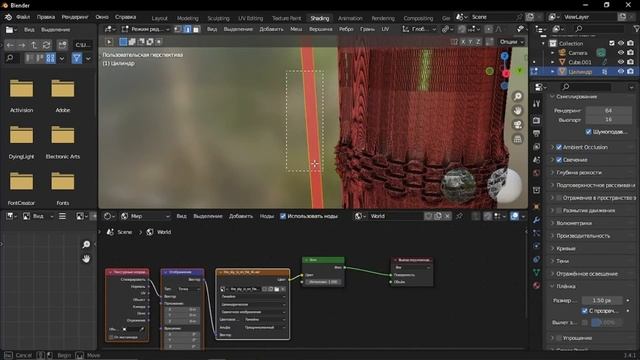Click node editor pan hand icon
This screenshot has width=640, height=360.
click(86, 259)
